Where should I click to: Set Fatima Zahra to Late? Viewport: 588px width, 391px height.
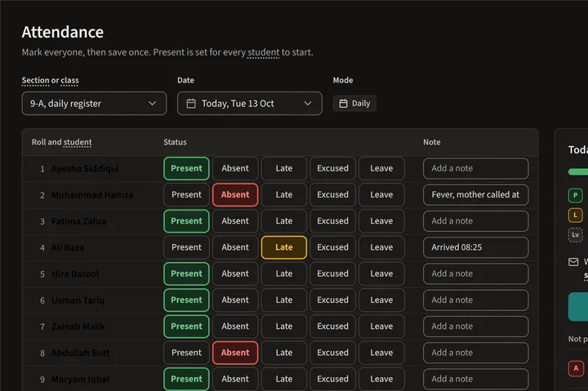(284, 221)
